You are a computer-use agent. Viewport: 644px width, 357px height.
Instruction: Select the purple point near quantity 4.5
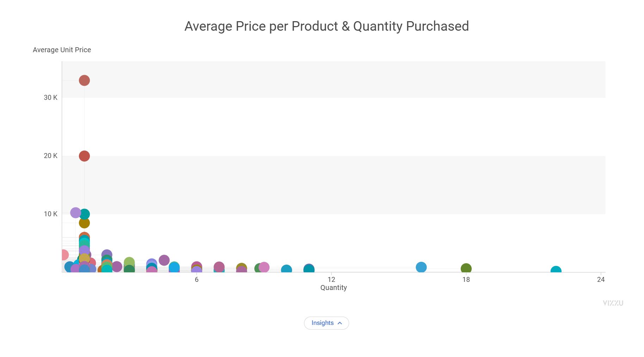tap(164, 260)
